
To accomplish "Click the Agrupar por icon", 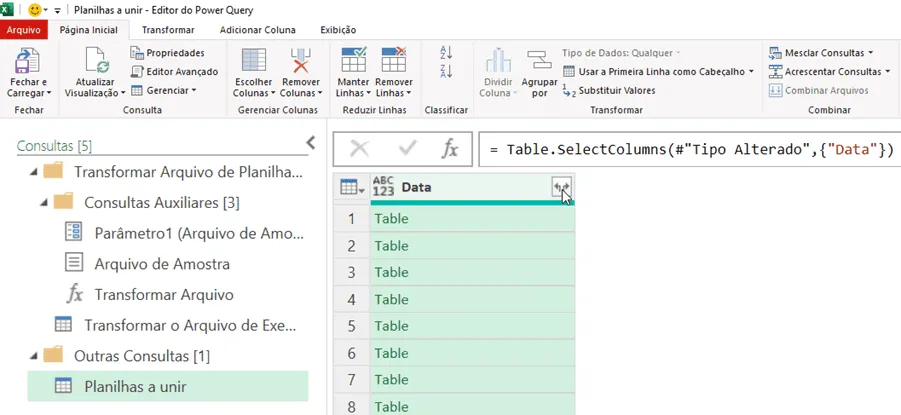I will pos(539,61).
